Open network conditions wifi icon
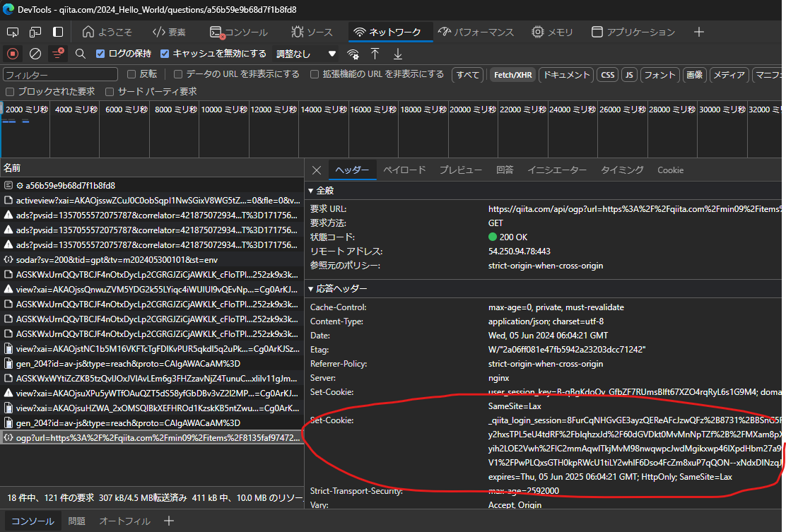This screenshot has height=532, width=786. (353, 54)
